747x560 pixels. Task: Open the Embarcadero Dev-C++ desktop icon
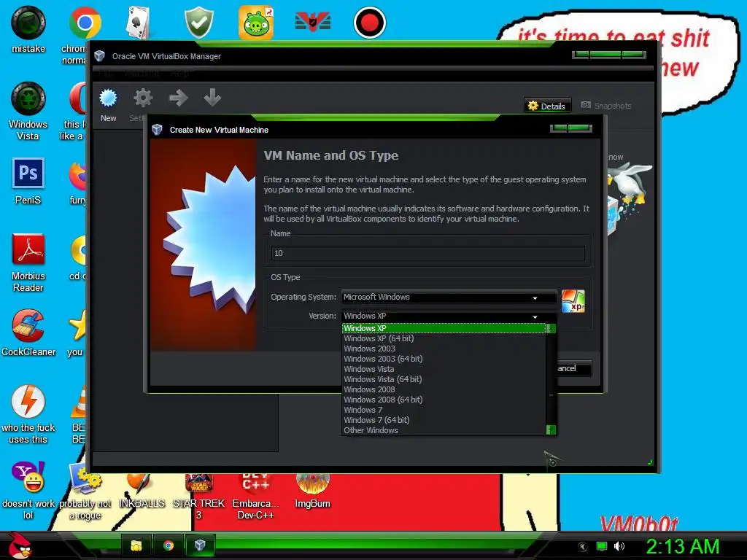click(256, 482)
